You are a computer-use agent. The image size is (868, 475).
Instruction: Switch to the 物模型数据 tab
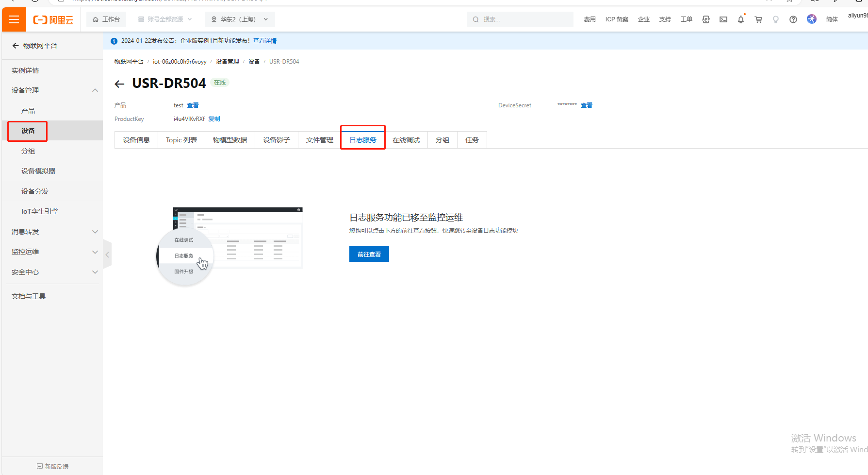[x=229, y=140]
